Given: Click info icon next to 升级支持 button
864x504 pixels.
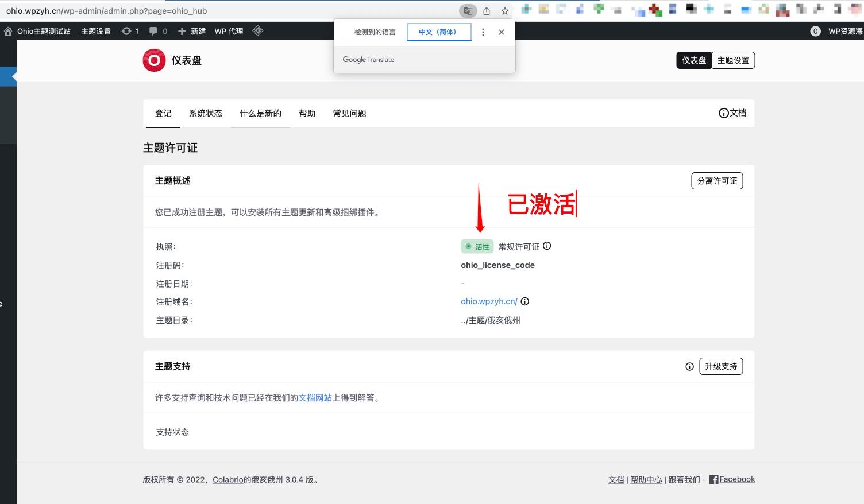Looking at the screenshot, I should click(x=689, y=366).
